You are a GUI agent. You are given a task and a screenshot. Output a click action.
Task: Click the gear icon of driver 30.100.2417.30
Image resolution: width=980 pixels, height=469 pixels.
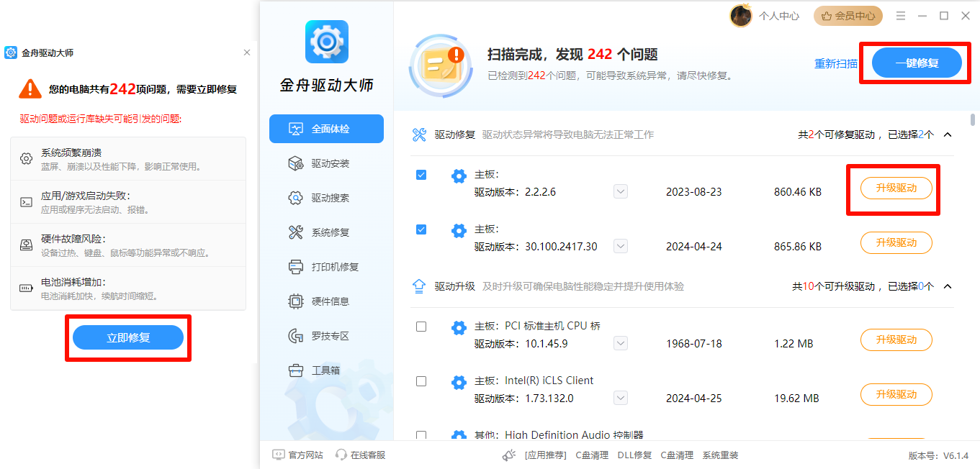[x=459, y=230]
